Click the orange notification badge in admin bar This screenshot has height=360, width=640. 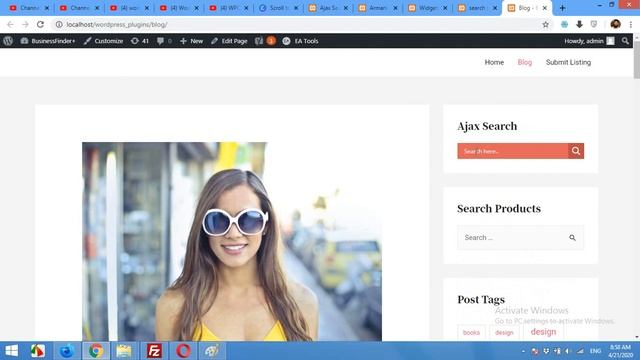[271, 41]
